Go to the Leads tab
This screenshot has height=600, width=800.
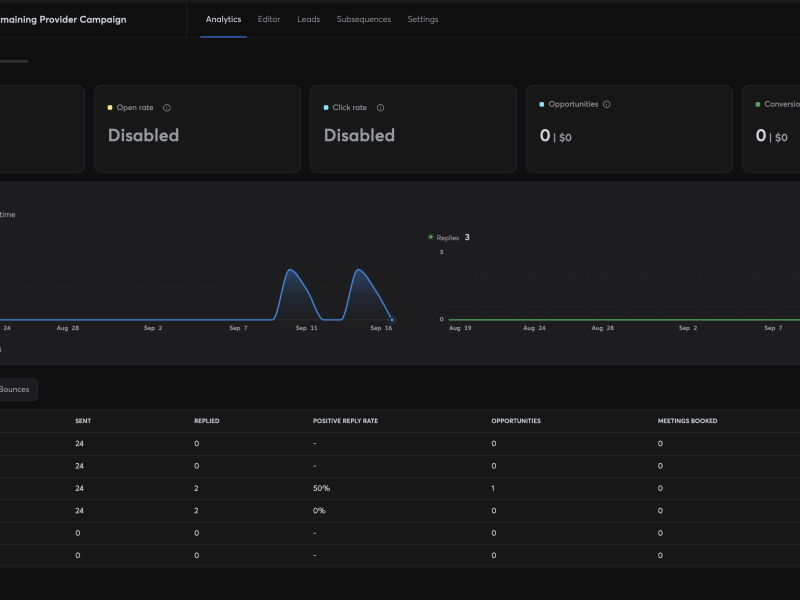309,19
